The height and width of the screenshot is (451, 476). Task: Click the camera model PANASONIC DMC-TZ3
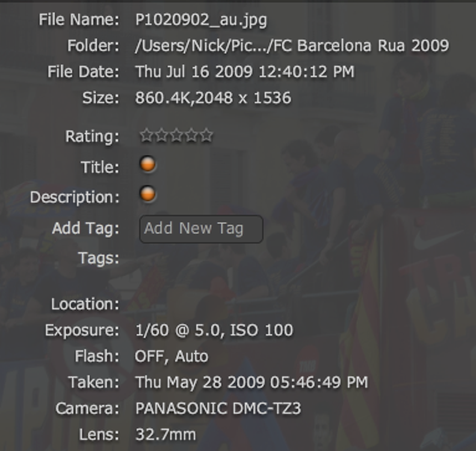coord(218,408)
